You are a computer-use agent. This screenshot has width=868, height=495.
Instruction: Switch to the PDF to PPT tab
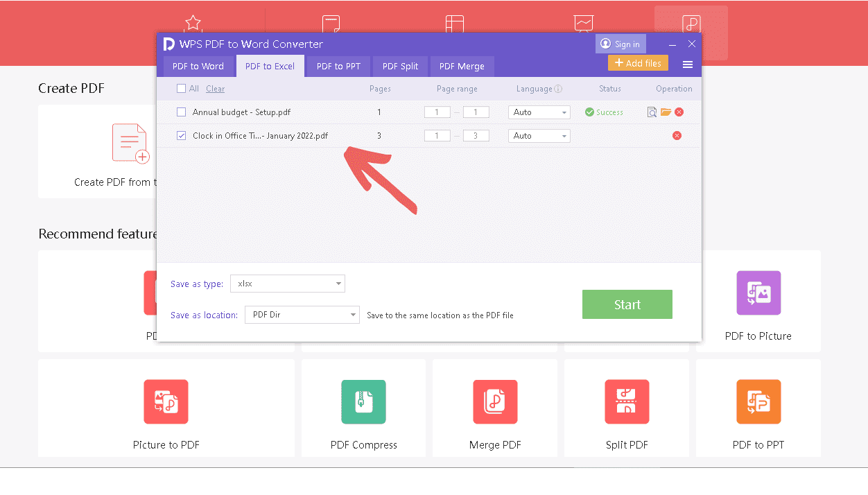pos(338,67)
